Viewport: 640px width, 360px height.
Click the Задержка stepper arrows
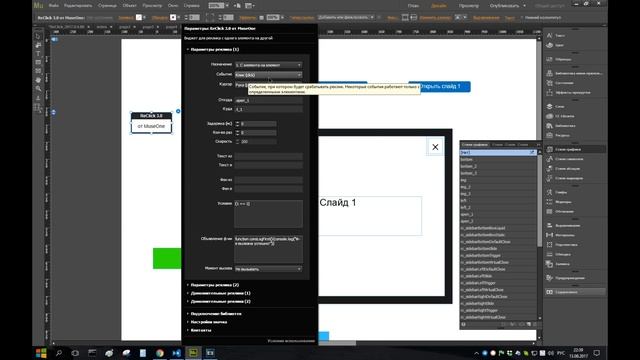tap(238, 123)
